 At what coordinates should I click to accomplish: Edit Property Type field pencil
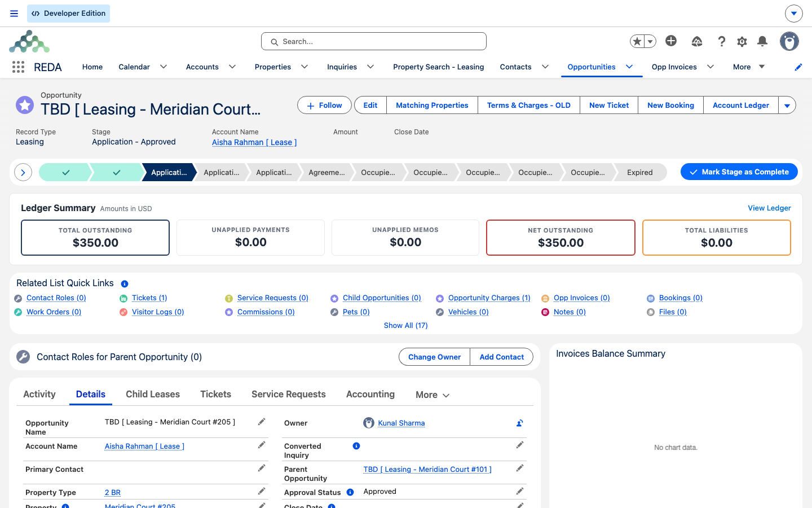click(x=262, y=491)
